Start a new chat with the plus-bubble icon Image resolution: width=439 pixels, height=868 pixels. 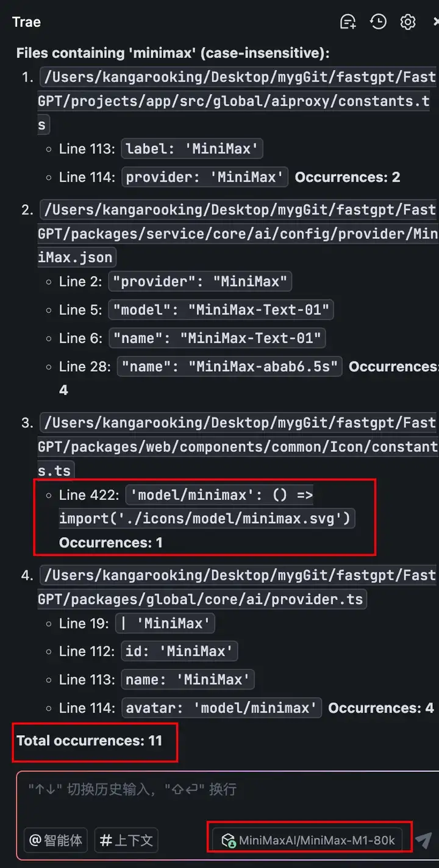348,22
